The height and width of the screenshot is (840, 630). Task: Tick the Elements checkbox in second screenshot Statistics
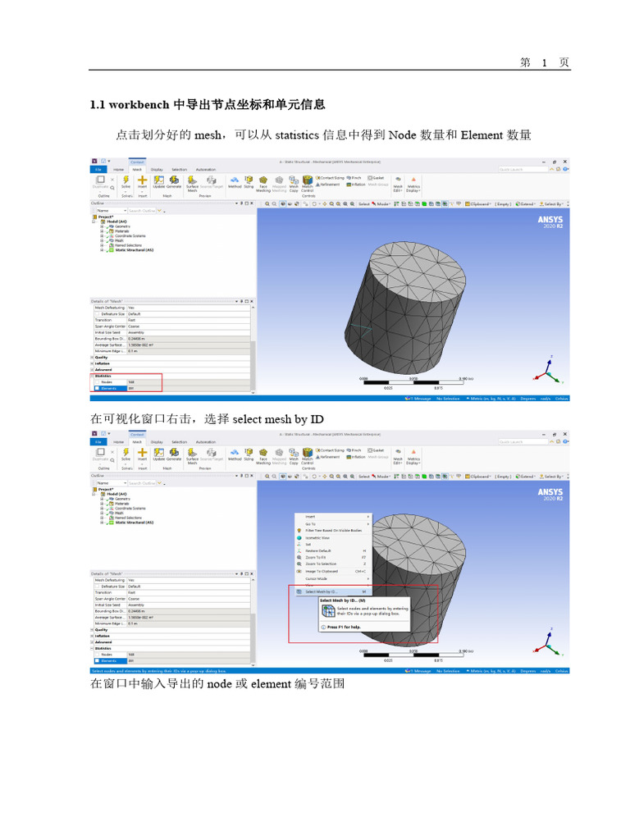[98, 661]
